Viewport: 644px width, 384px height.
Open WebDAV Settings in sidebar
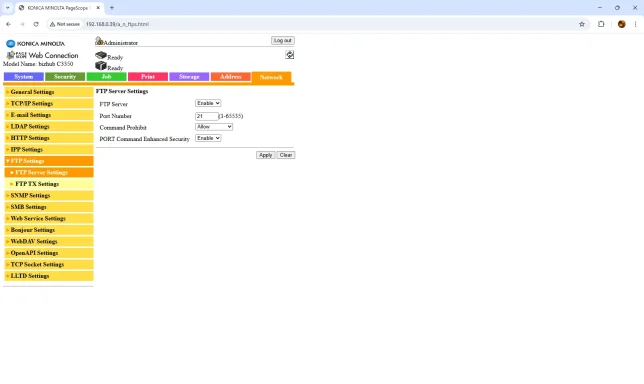pos(49,241)
